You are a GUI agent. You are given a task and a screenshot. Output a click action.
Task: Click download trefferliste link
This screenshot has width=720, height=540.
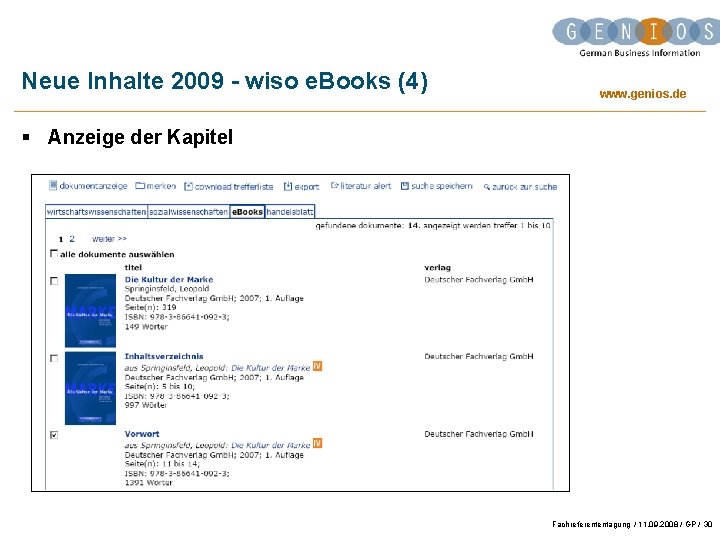point(234,187)
